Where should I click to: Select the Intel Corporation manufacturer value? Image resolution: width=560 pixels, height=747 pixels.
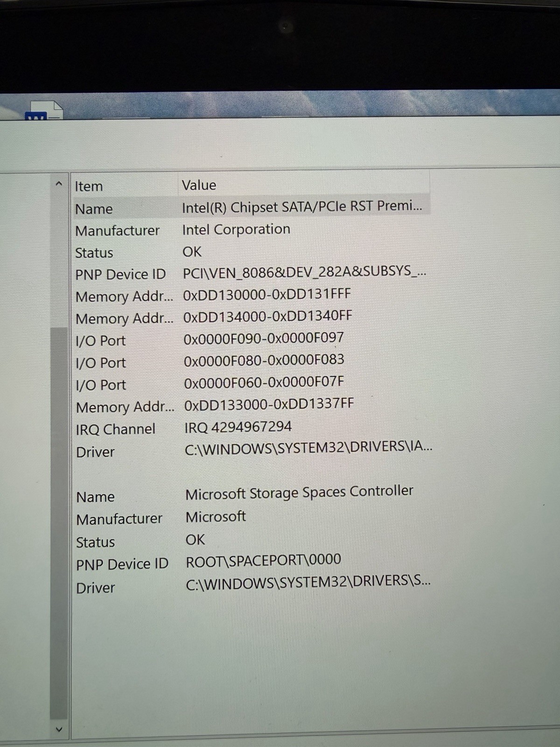coord(236,229)
